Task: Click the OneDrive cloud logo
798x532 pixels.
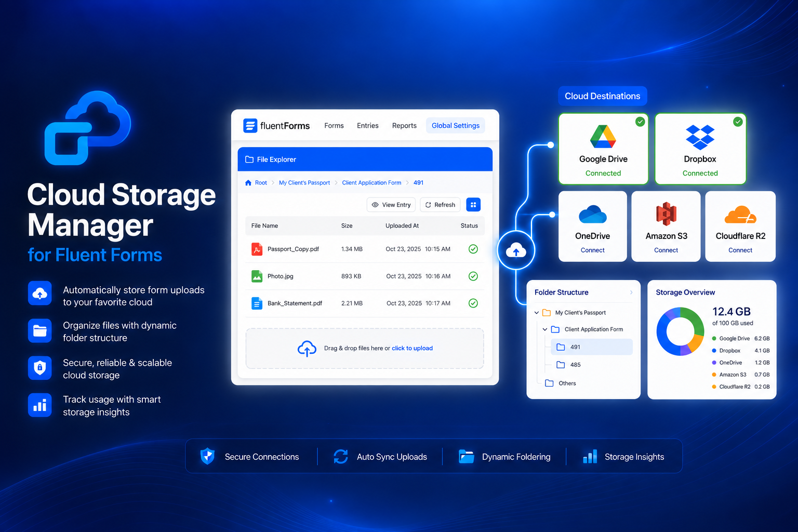Action: click(593, 214)
